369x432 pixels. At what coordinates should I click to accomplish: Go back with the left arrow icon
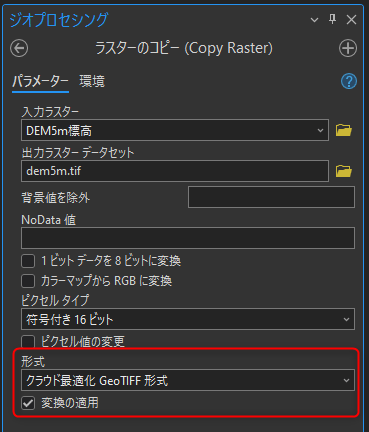[x=19, y=48]
